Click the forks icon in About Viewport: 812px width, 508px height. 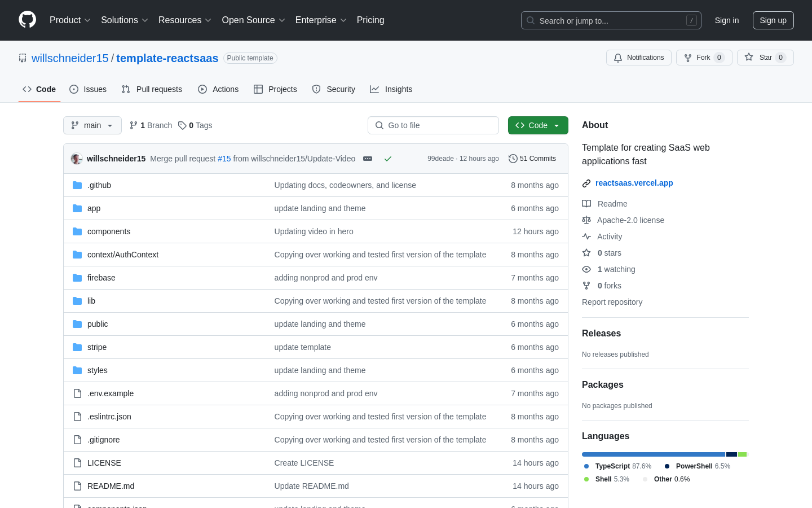[586, 286]
